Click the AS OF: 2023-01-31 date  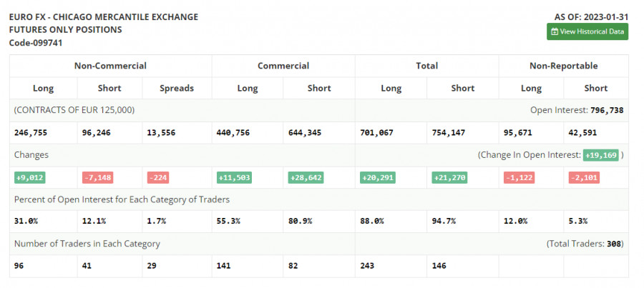[591, 17]
